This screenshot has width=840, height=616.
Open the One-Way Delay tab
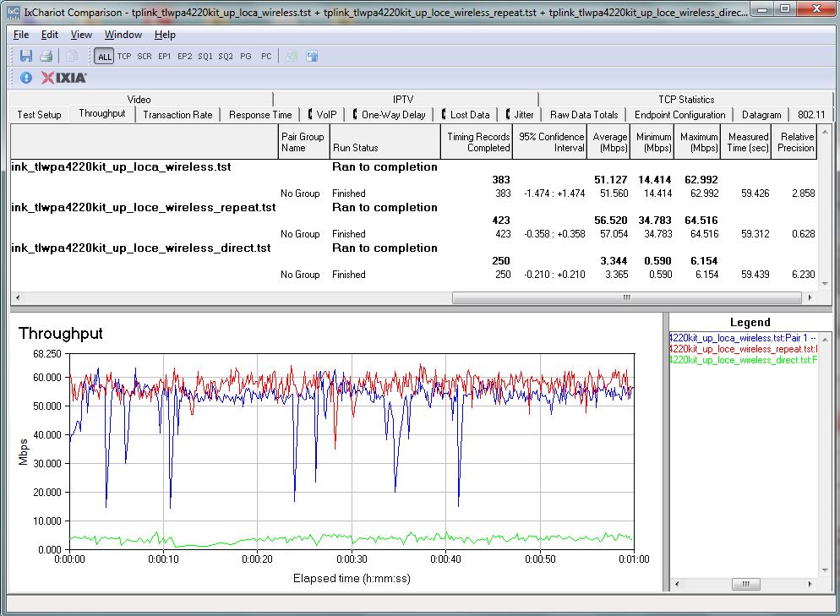[390, 115]
